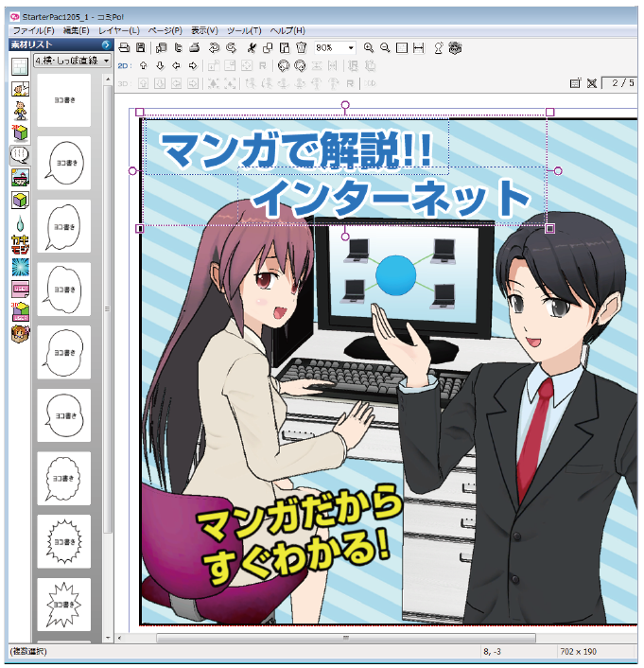Select the effect lines burst icon
This screenshot has height=668, width=644.
tap(19, 267)
